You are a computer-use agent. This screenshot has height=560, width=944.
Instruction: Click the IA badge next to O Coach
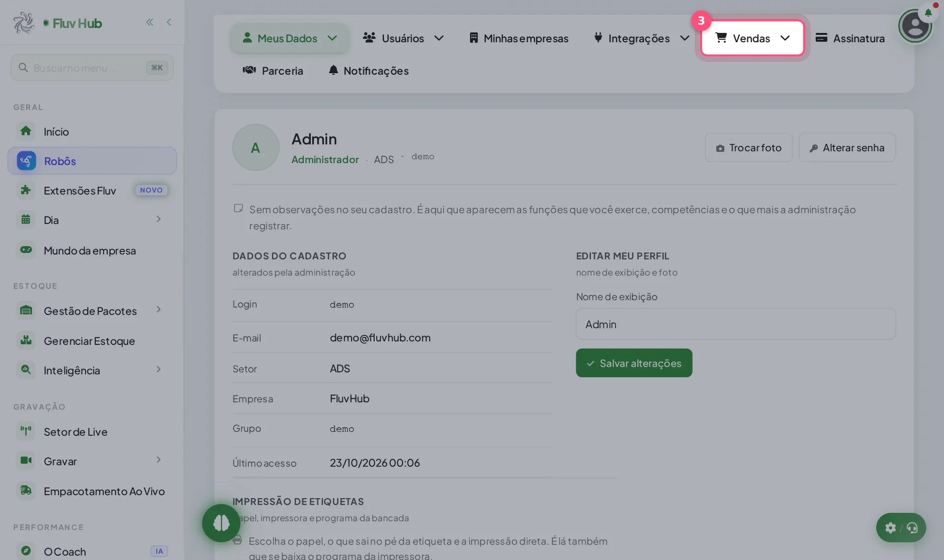pyautogui.click(x=159, y=551)
